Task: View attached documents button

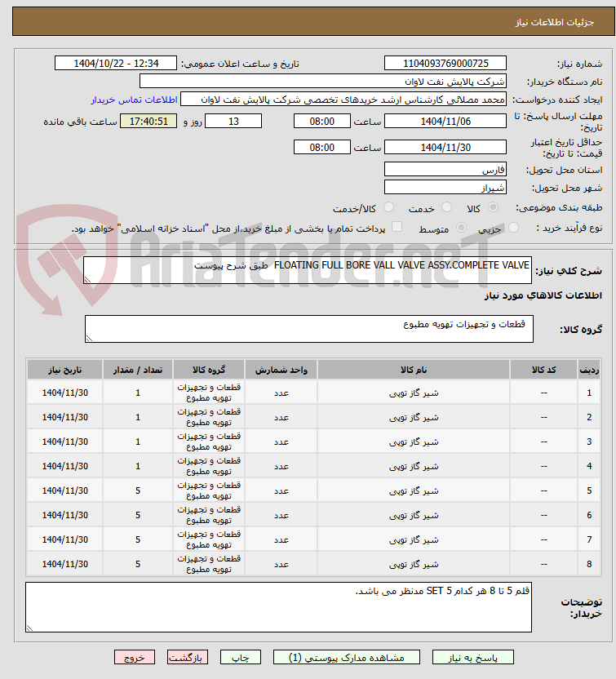Action: click(x=346, y=657)
